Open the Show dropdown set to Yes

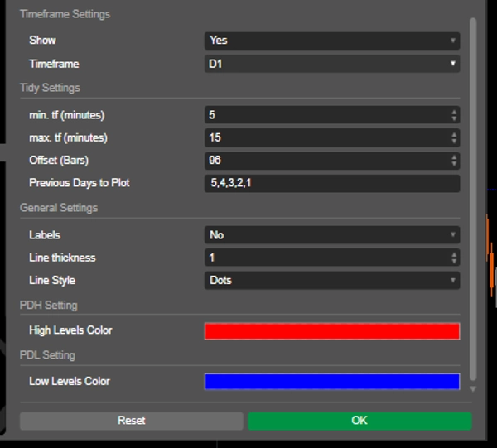click(331, 41)
